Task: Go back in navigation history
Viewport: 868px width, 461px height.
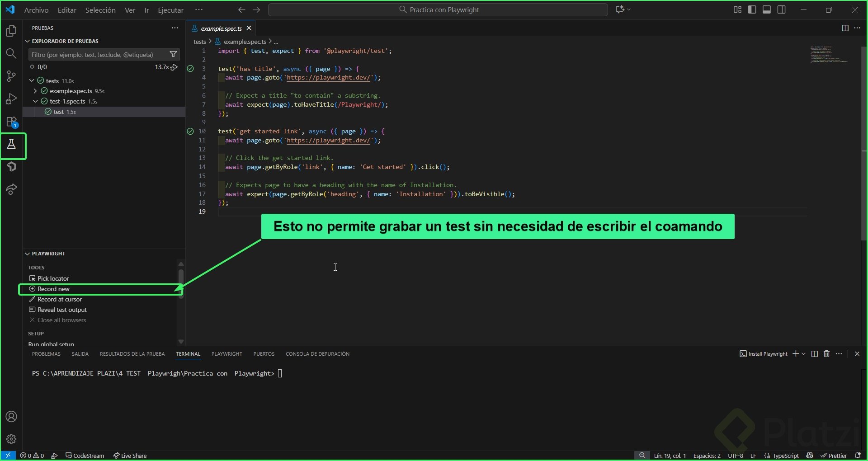Action: [242, 10]
